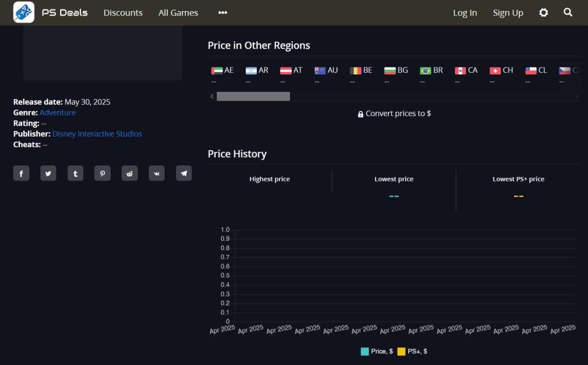Share on Pinterest icon button

[103, 173]
